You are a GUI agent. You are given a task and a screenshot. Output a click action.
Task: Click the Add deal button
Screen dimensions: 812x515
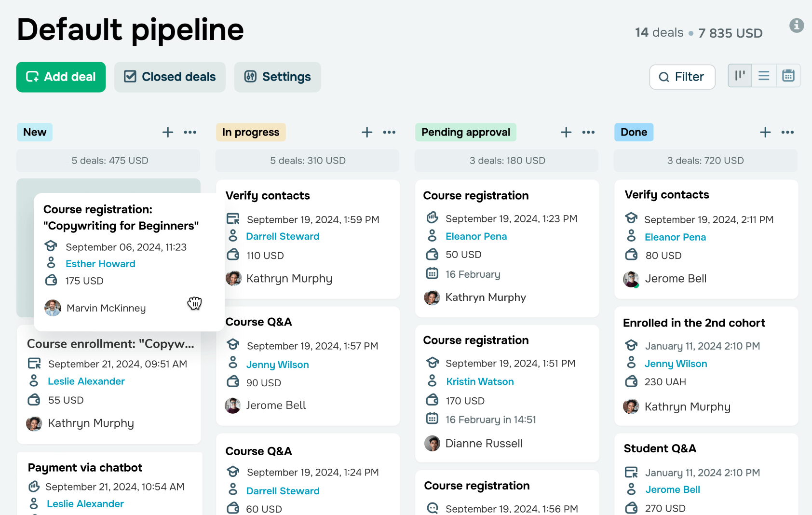tap(61, 77)
